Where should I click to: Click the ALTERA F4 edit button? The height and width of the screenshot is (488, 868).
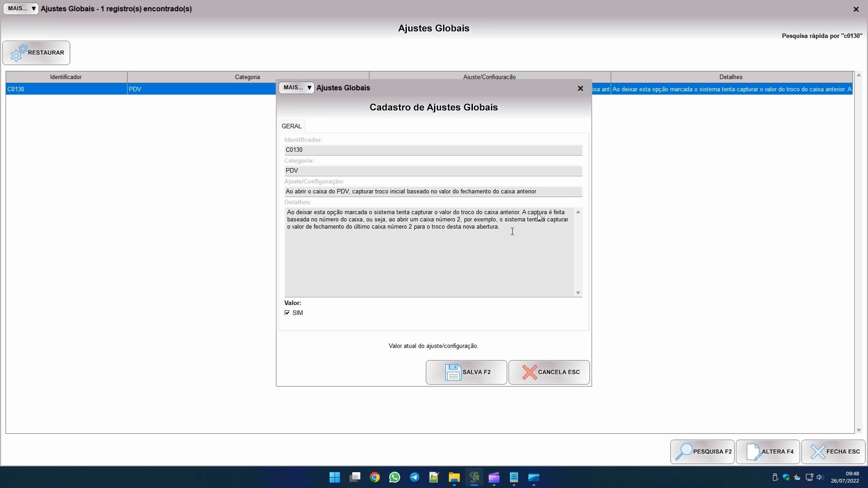(768, 452)
